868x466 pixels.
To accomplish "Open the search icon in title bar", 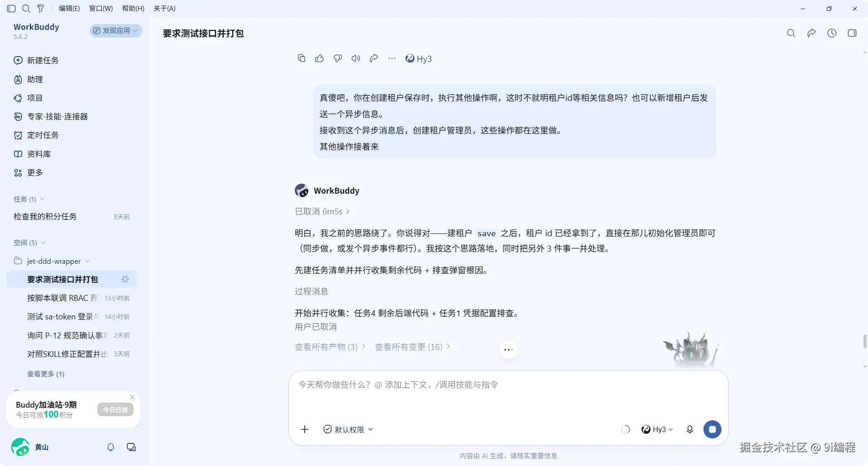I will pos(26,9).
